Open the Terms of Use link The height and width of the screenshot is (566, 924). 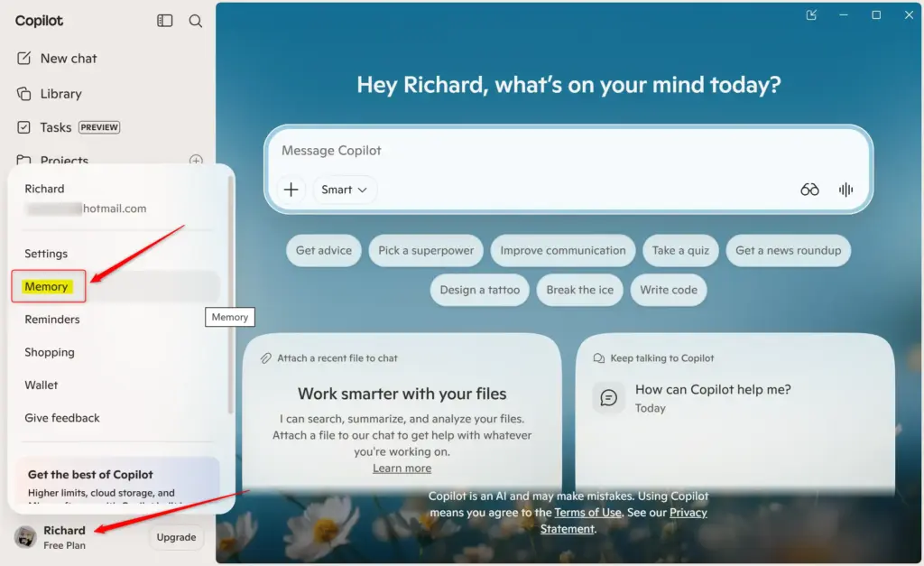coord(587,513)
